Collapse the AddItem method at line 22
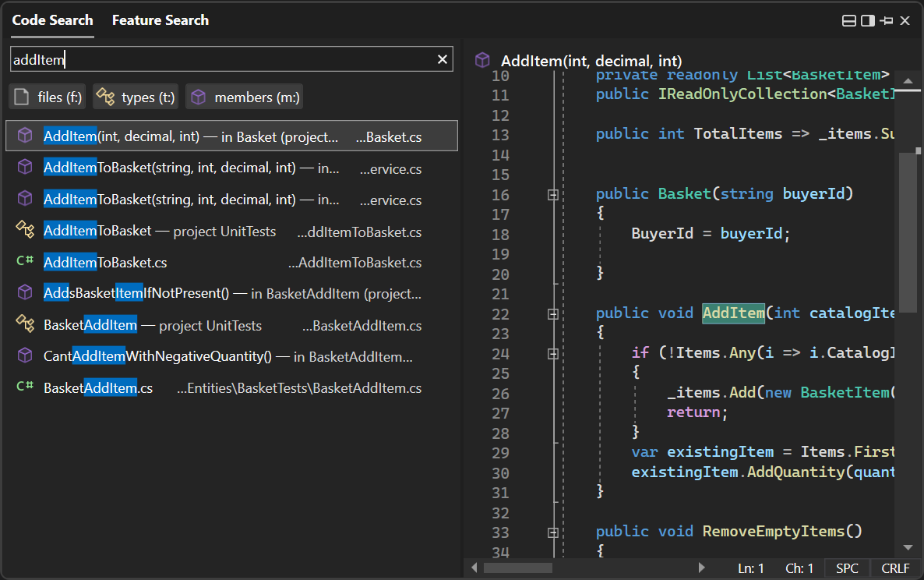 (x=553, y=314)
